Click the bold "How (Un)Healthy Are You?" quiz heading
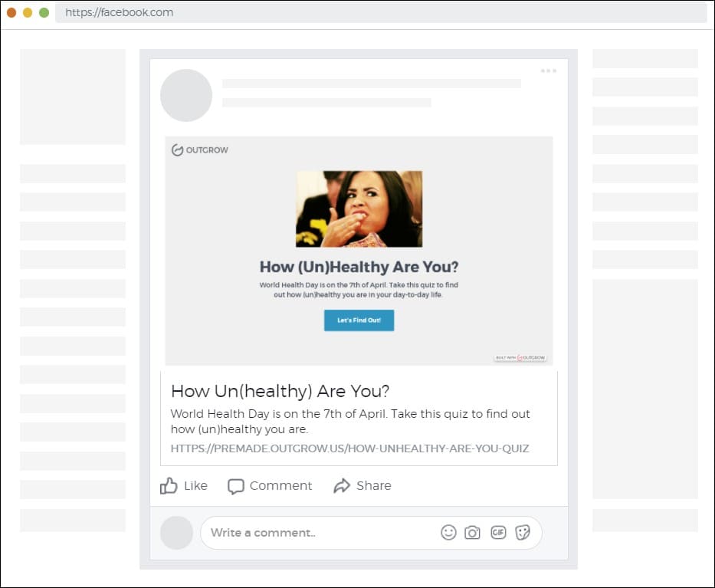The image size is (715, 588). (x=359, y=267)
